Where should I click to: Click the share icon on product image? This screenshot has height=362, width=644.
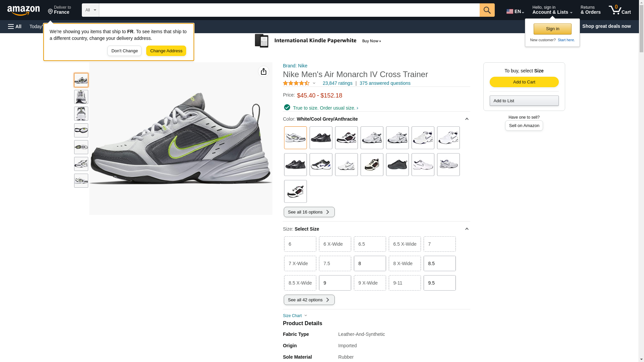tap(263, 71)
